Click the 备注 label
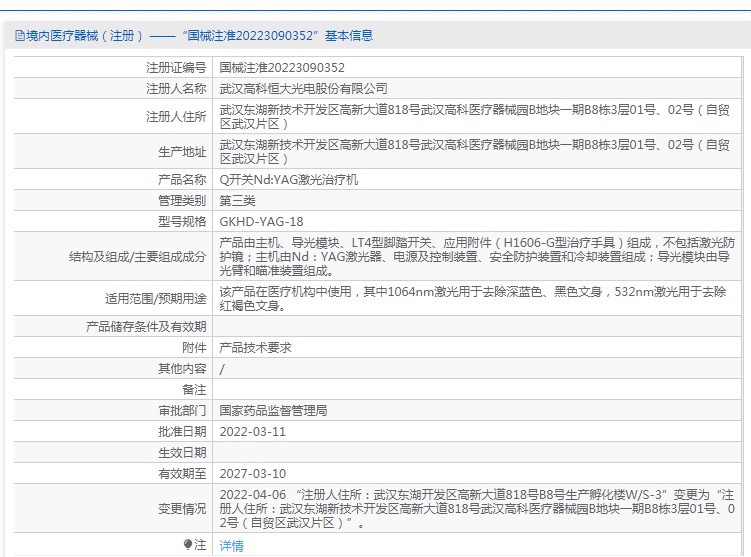 pos(194,390)
